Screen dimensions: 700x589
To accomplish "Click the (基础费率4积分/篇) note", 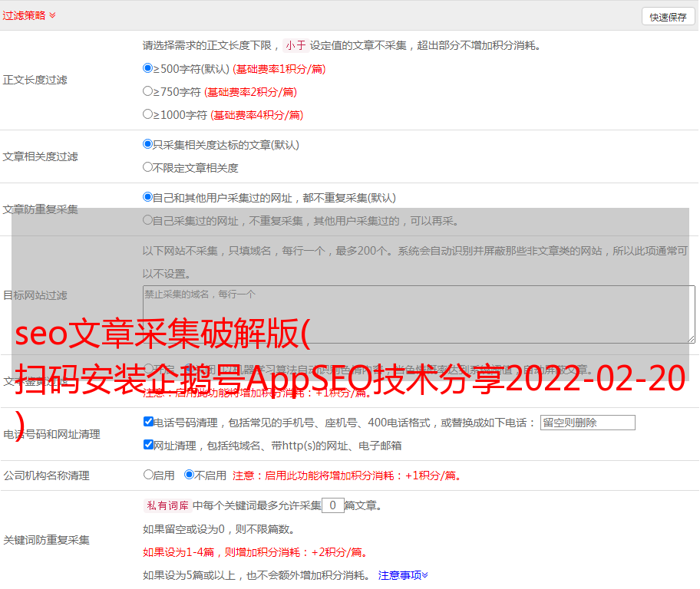I will 256,115.
